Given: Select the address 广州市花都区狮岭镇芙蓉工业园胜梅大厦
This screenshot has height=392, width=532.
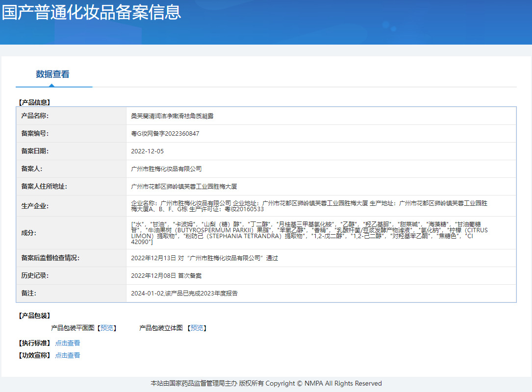Looking at the screenshot, I should point(184,187).
